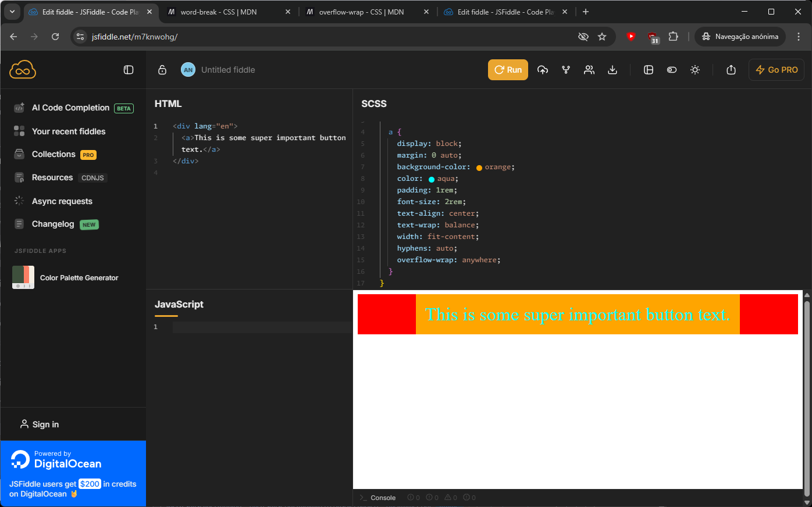
Task: Click the red YouTube extension icon
Action: click(631, 37)
